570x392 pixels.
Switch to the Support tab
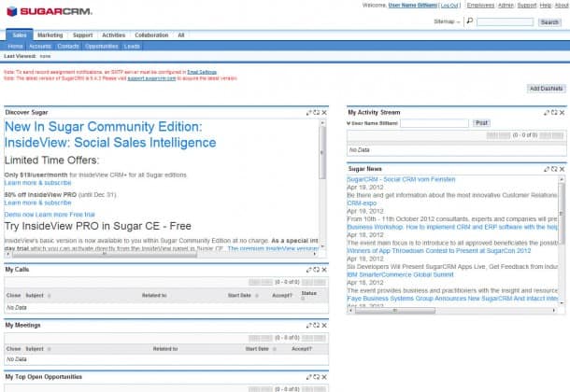(82, 35)
